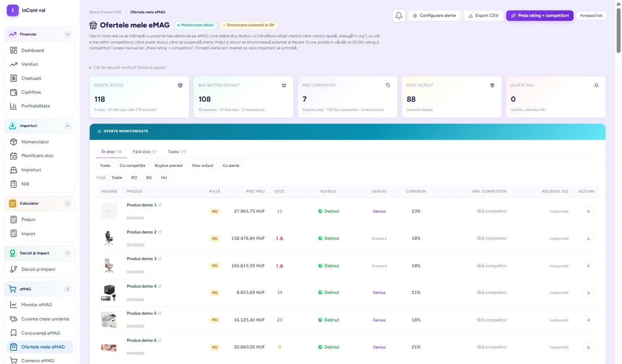Click Produs demo 2 chair thumbnail
This screenshot has width=622, height=364.
[109, 238]
